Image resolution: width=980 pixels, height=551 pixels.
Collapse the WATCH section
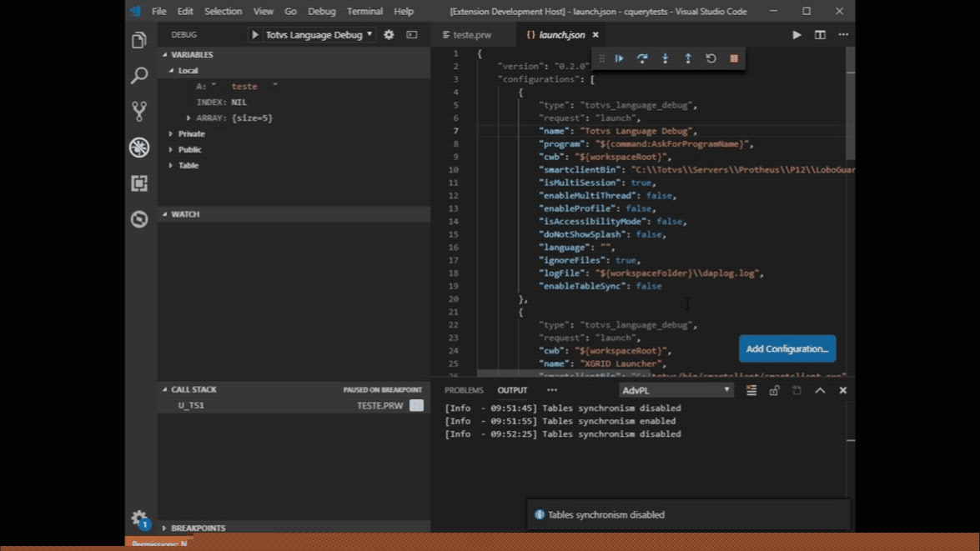pos(294,214)
